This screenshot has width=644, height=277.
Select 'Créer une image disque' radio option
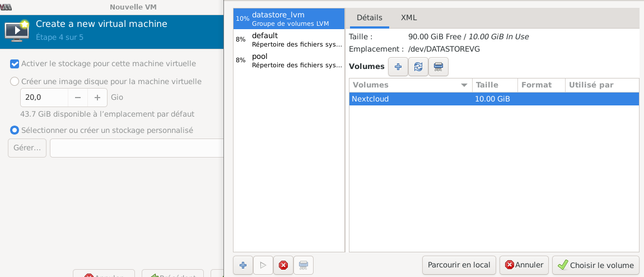coord(15,81)
